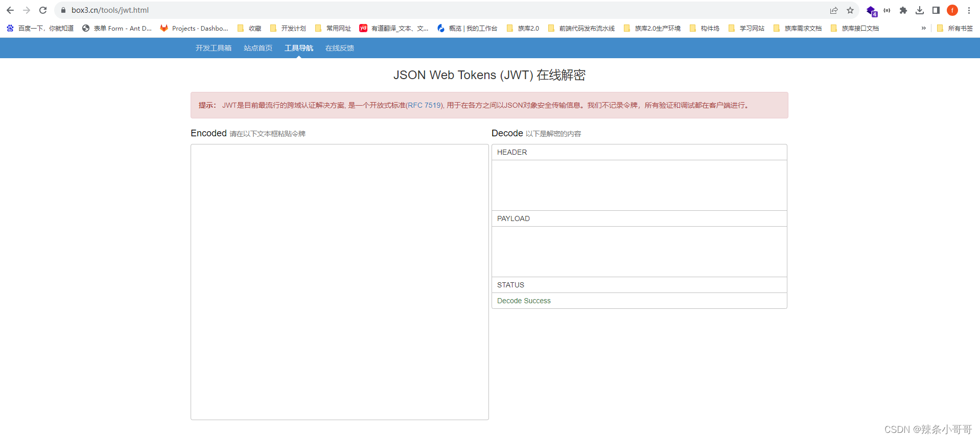
Task: Select the Decode Success status text
Action: click(x=524, y=301)
